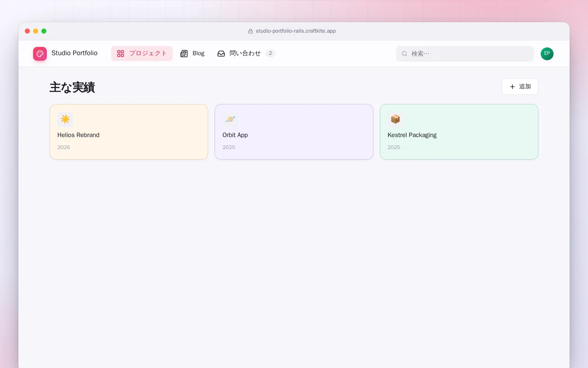
Task: Click the newspaper icon beside Blog
Action: tap(184, 53)
